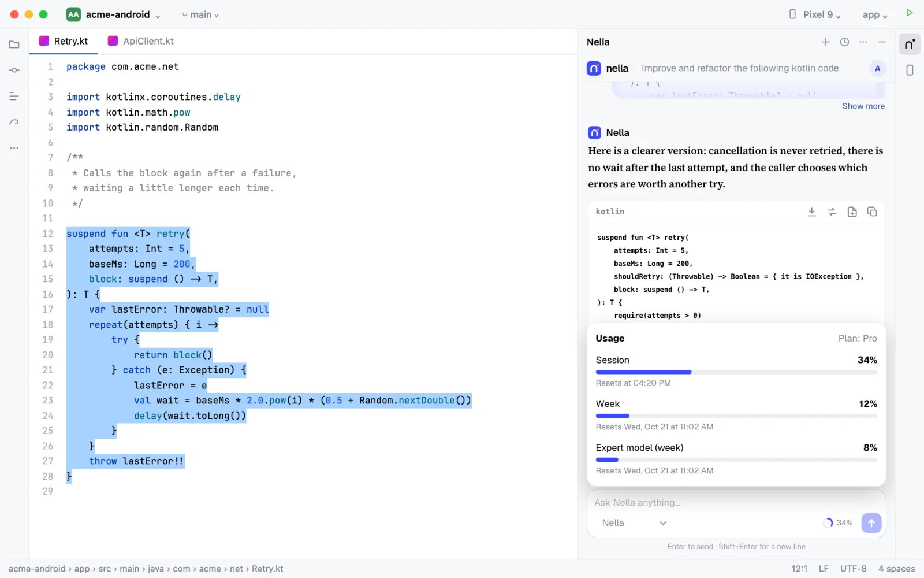Click 'throw lastError!!' code line
Image resolution: width=924 pixels, height=578 pixels.
click(136, 461)
